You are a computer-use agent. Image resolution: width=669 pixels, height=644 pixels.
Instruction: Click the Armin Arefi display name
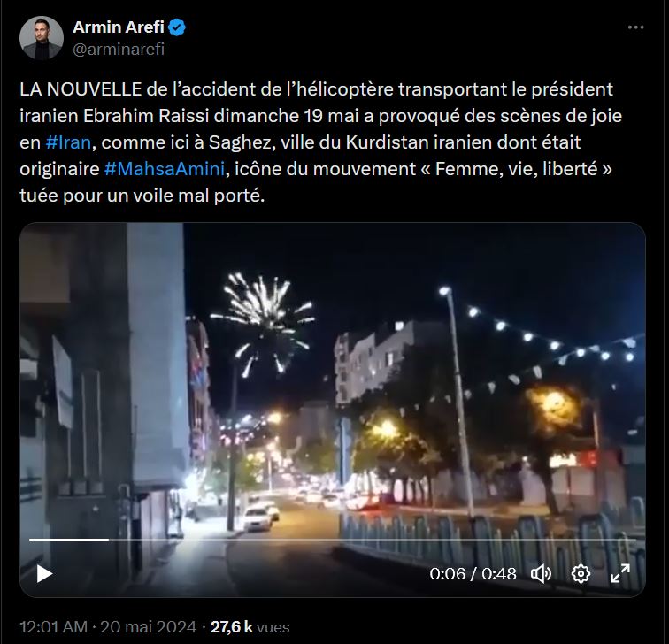[119, 27]
